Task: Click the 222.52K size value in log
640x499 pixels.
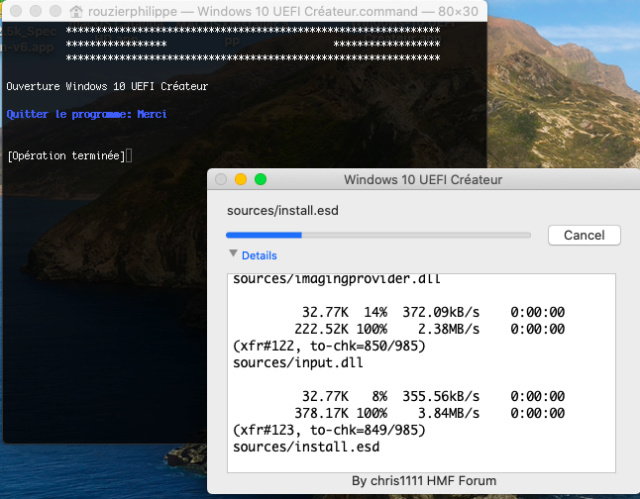Action: pyautogui.click(x=322, y=329)
